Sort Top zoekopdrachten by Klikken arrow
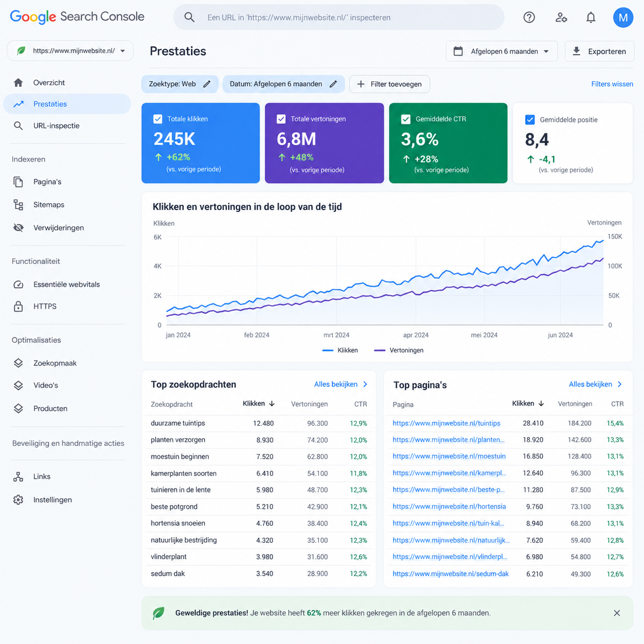 click(x=272, y=404)
